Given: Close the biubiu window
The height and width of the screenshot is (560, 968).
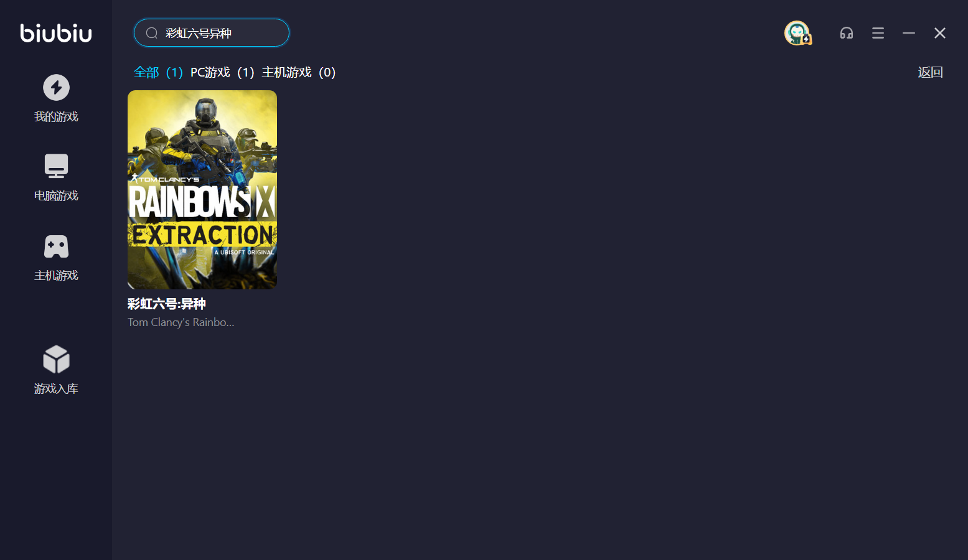Looking at the screenshot, I should [x=940, y=33].
